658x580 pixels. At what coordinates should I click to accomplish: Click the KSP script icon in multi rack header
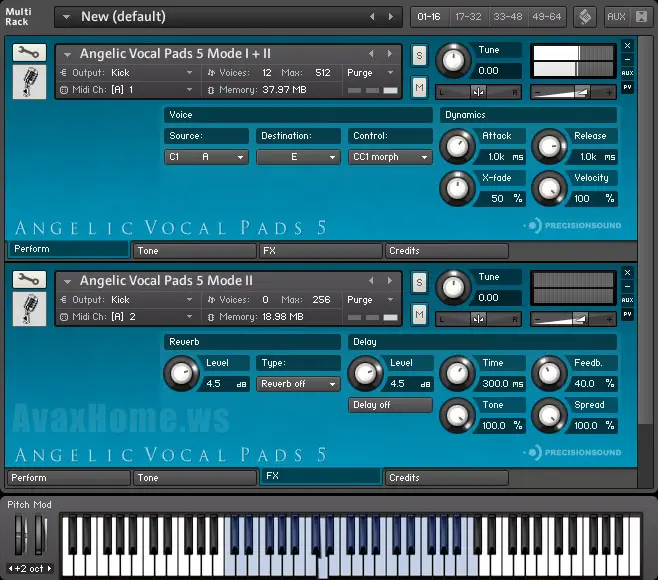coord(585,17)
